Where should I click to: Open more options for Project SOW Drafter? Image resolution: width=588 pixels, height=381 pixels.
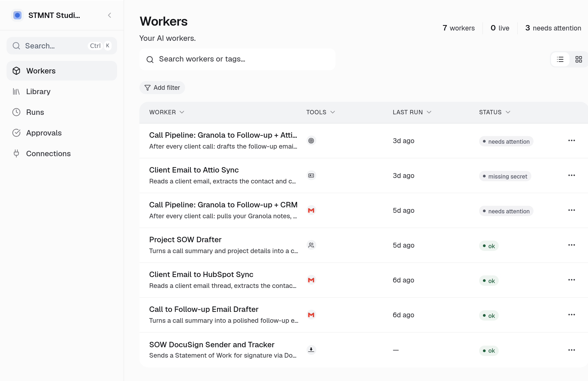(x=572, y=245)
